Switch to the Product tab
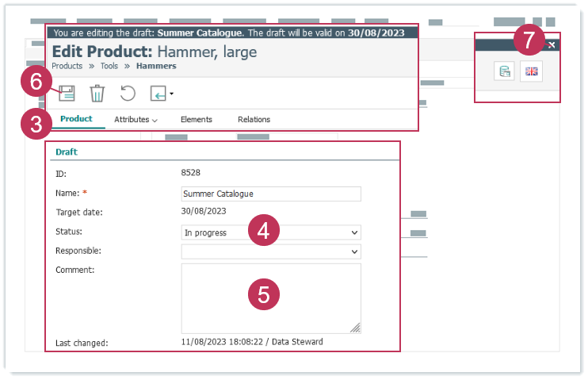The width and height of the screenshot is (588, 380). click(76, 119)
